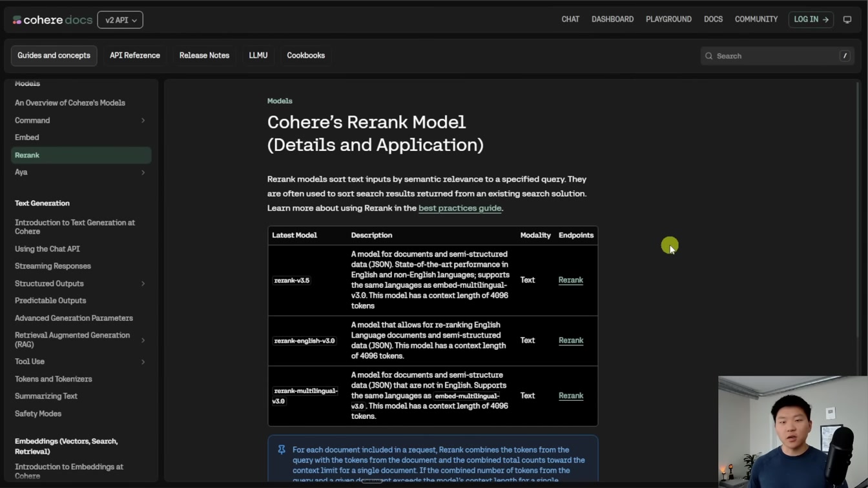Switch to the API Reference tab
Screen dimensions: 868x488
[135, 56]
